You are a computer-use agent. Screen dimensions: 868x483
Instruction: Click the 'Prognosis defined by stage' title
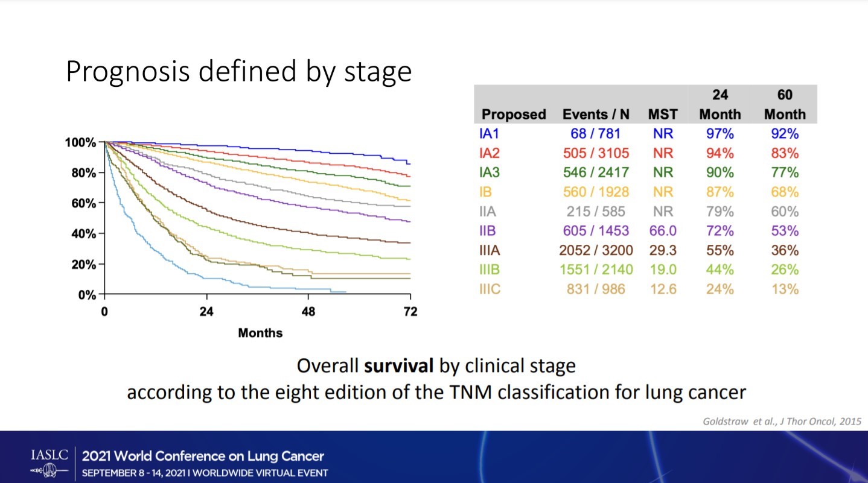[x=238, y=71]
